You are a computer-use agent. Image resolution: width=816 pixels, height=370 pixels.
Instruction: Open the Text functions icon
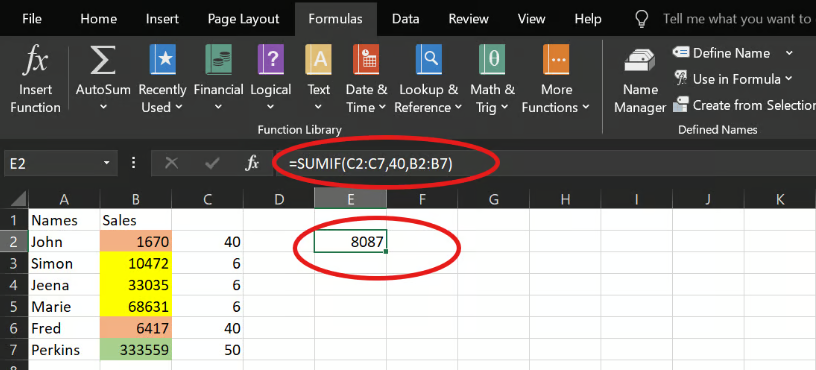(318, 60)
